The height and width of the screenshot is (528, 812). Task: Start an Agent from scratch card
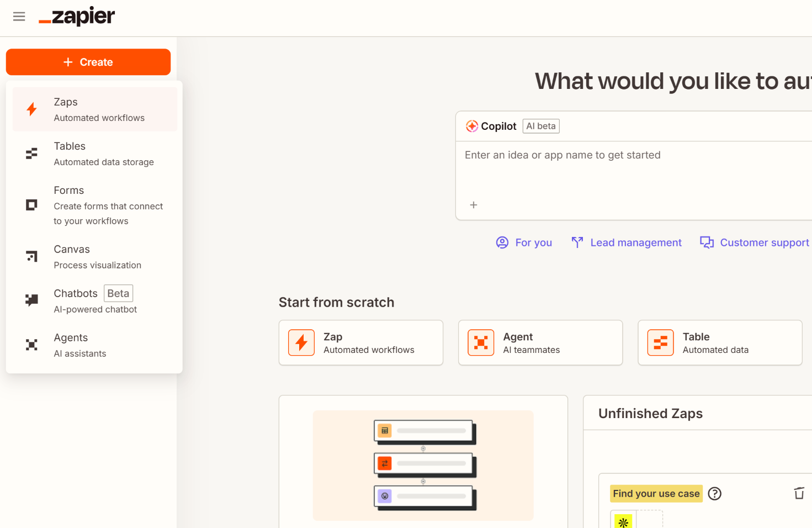coord(540,343)
